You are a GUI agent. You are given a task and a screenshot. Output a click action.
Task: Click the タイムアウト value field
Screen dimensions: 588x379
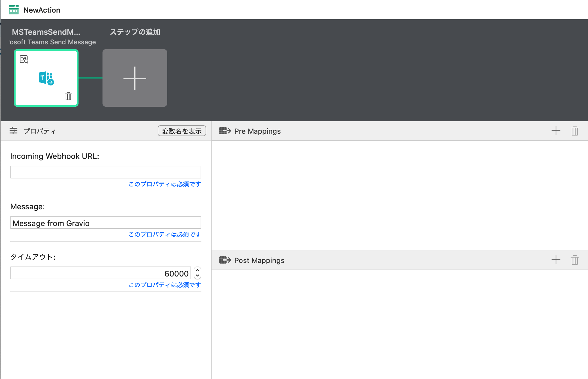click(x=101, y=273)
